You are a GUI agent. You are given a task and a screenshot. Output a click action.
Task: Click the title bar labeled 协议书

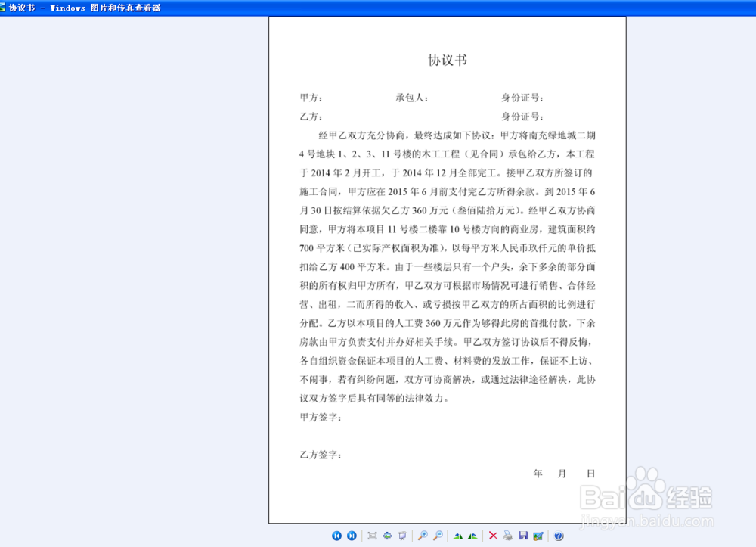(76, 7)
